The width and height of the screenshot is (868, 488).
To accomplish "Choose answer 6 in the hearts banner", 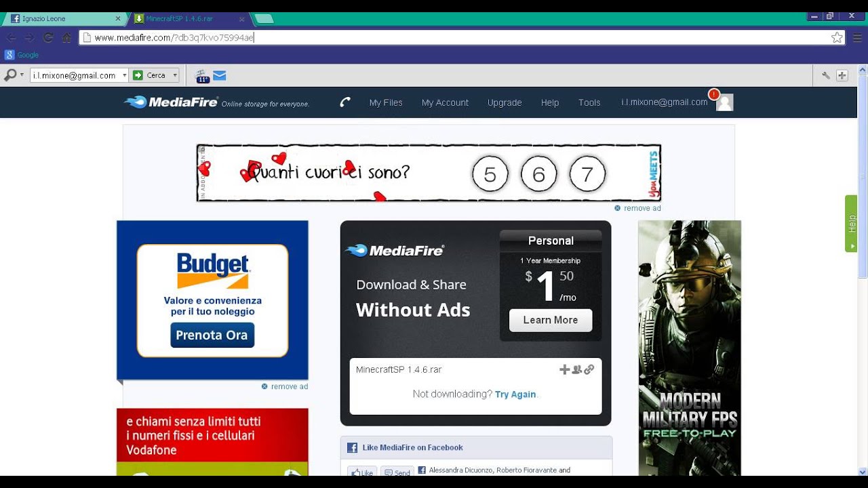I will point(538,175).
